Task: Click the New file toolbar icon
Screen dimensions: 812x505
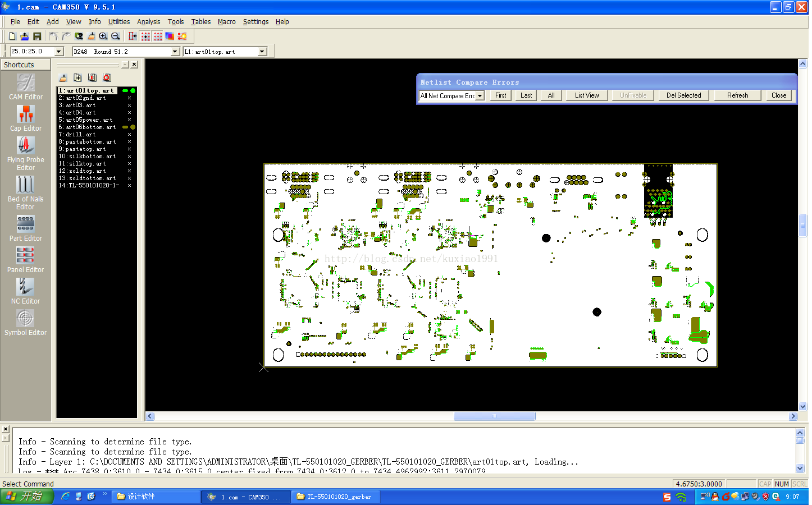Action: [12, 36]
